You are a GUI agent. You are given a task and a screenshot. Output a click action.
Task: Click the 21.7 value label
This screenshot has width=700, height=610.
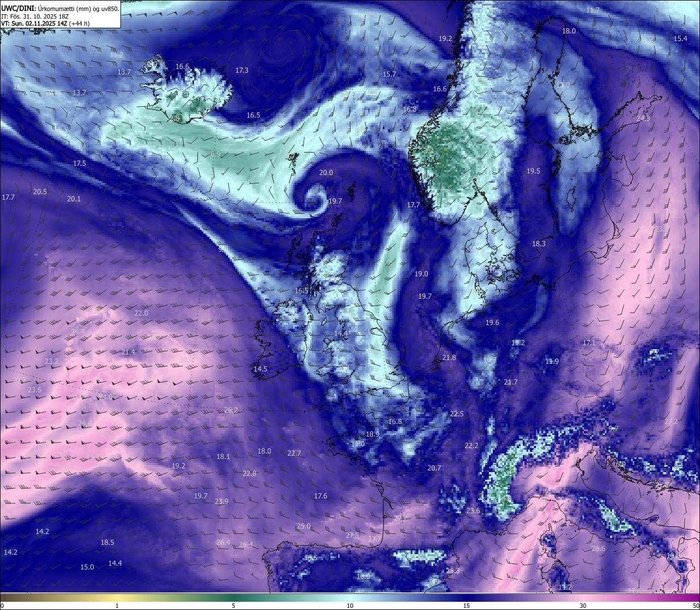coord(511,382)
